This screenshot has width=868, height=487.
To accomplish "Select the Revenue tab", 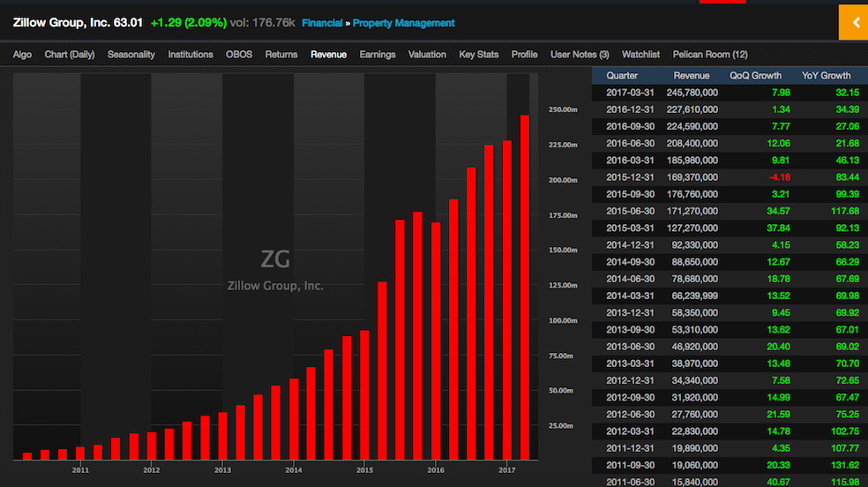I will point(329,54).
